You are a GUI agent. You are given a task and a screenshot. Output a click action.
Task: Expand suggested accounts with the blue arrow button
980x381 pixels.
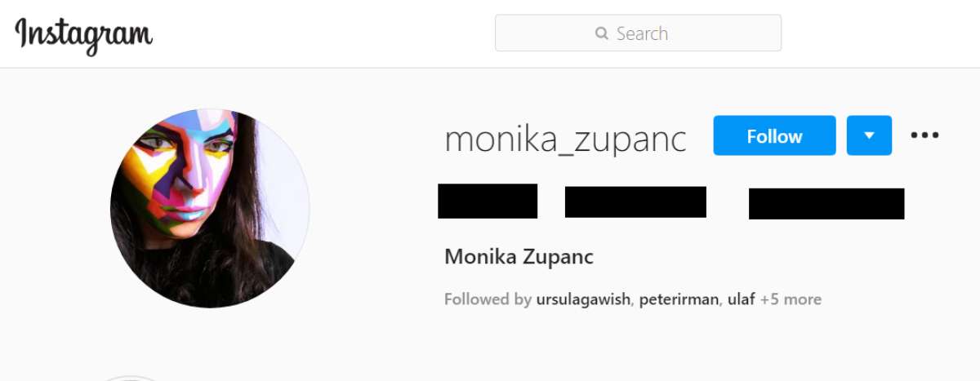(x=869, y=135)
